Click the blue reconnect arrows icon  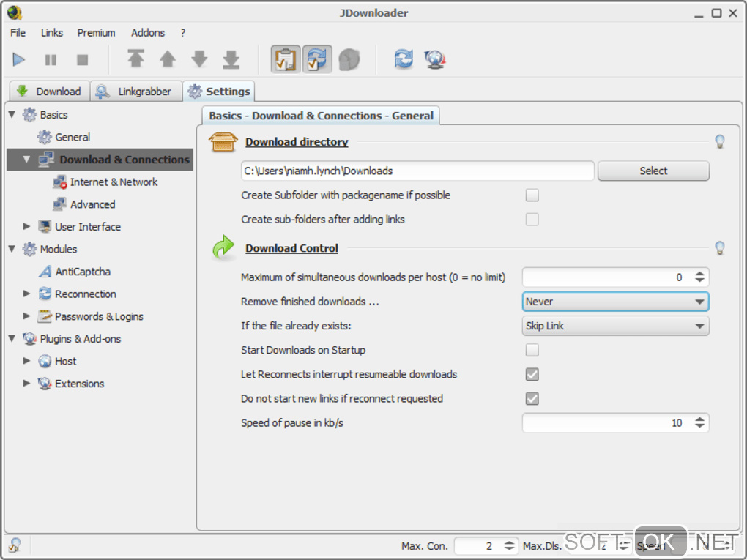[x=404, y=59]
